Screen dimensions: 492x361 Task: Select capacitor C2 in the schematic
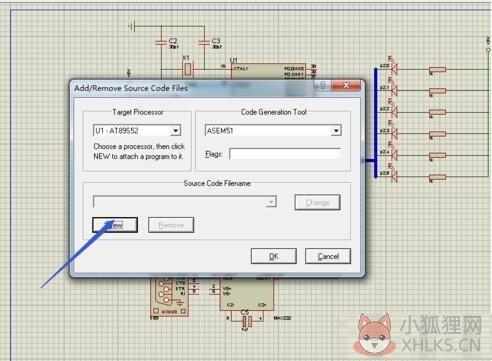(x=161, y=42)
